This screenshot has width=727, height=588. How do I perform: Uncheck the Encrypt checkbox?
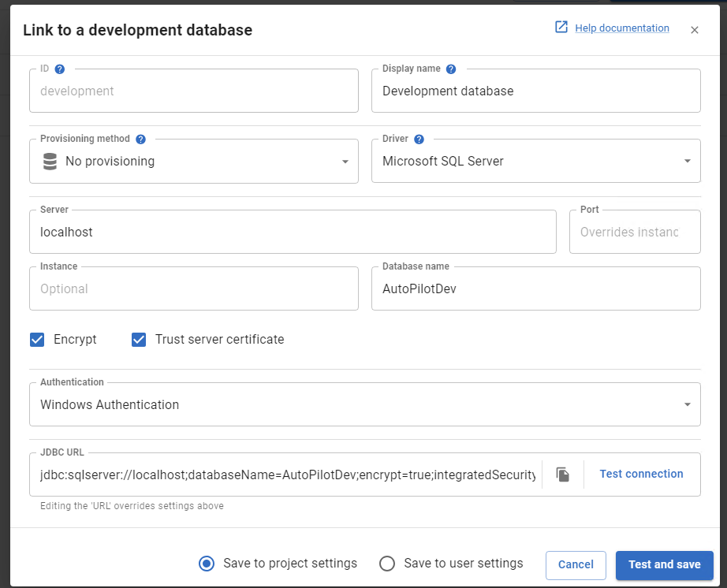pos(36,339)
